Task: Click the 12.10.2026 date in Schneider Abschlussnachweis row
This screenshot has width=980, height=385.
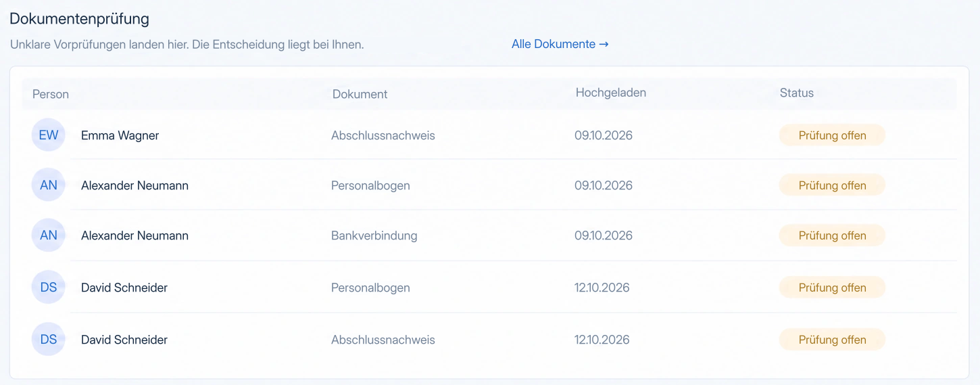Action: click(602, 340)
